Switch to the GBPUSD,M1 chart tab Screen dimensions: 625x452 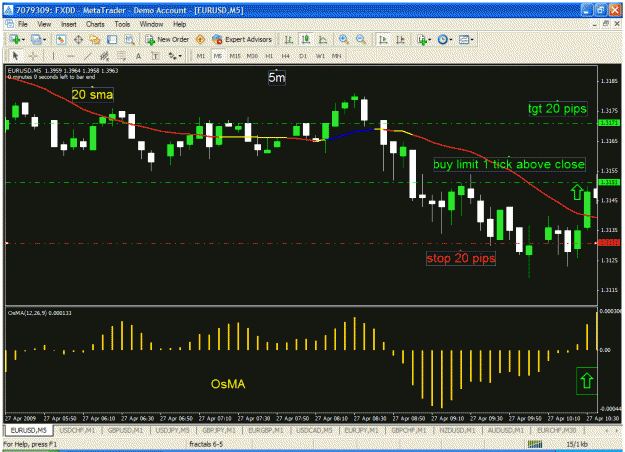point(127,430)
